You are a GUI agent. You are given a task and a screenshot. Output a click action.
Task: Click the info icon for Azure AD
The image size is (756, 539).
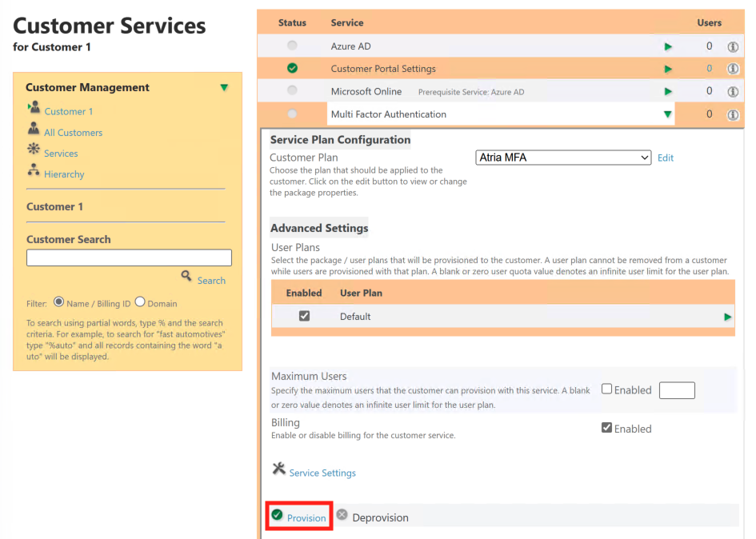pos(732,46)
